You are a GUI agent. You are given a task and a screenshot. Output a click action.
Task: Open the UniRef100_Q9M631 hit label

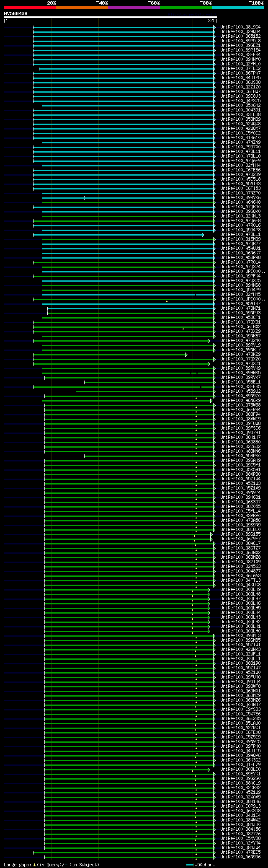[x=240, y=497]
